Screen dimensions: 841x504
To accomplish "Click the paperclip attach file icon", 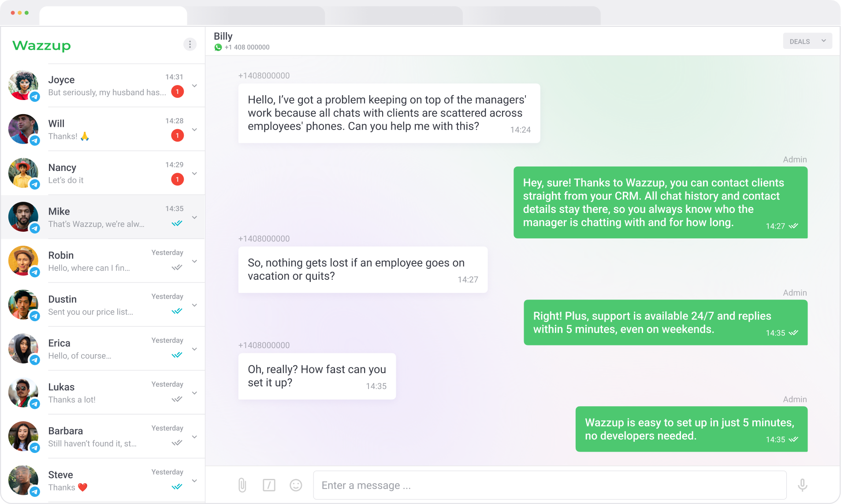I will (x=242, y=485).
